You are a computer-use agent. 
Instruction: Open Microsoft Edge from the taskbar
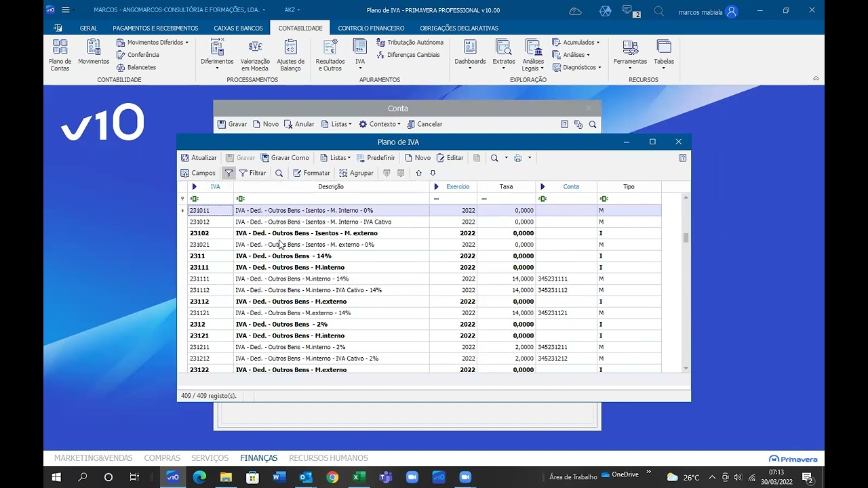(199, 477)
